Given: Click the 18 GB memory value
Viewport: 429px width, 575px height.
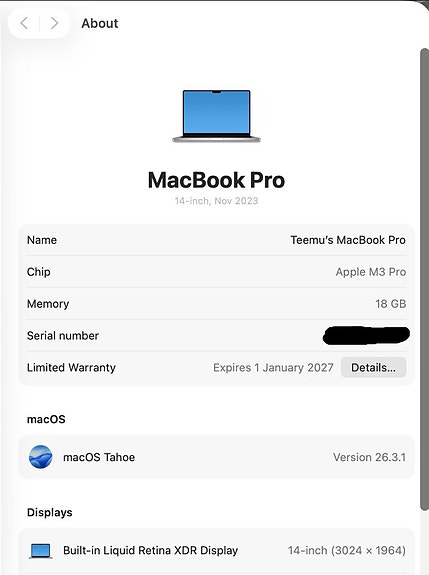Looking at the screenshot, I should [x=390, y=304].
